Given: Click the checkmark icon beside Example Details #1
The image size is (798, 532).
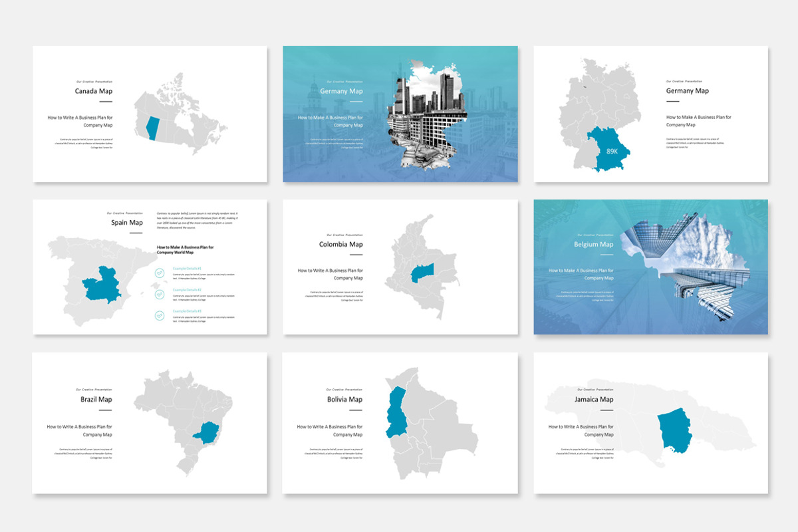Looking at the screenshot, I should pyautogui.click(x=160, y=273).
